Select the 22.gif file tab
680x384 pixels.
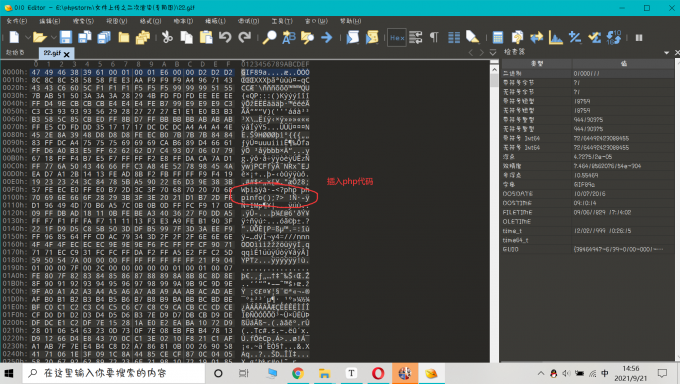(52, 53)
